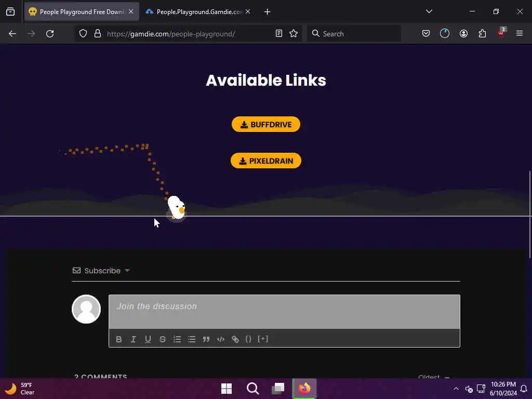The image size is (532, 399).
Task: Click the Join the discussion comment box
Action: tap(284, 312)
